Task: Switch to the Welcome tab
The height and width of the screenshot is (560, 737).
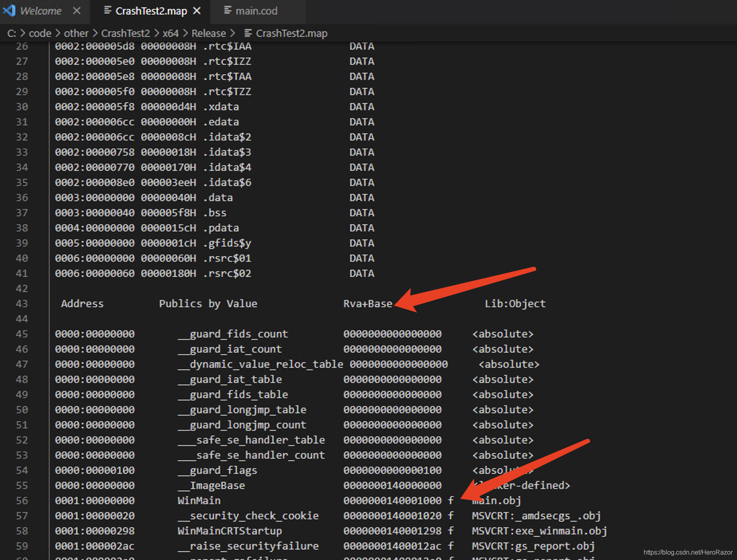Action: tap(41, 11)
